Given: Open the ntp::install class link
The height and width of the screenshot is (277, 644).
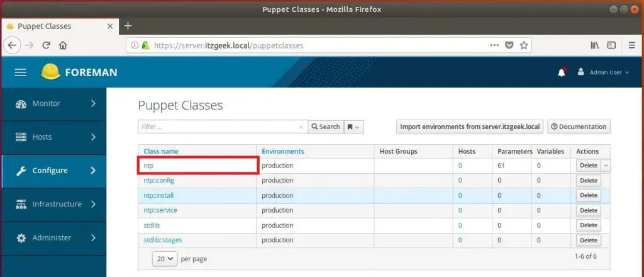Looking at the screenshot, I should tap(158, 196).
